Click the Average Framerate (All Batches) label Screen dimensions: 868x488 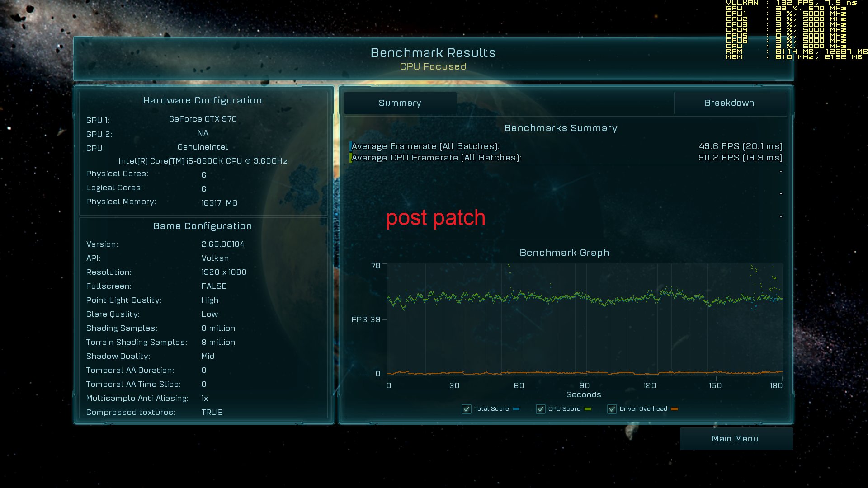pyautogui.click(x=425, y=146)
